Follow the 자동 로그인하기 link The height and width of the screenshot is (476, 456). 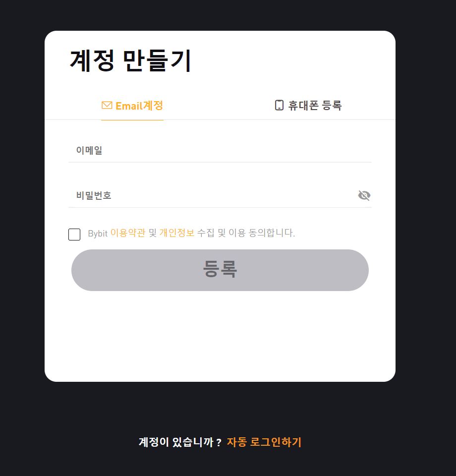pos(264,442)
